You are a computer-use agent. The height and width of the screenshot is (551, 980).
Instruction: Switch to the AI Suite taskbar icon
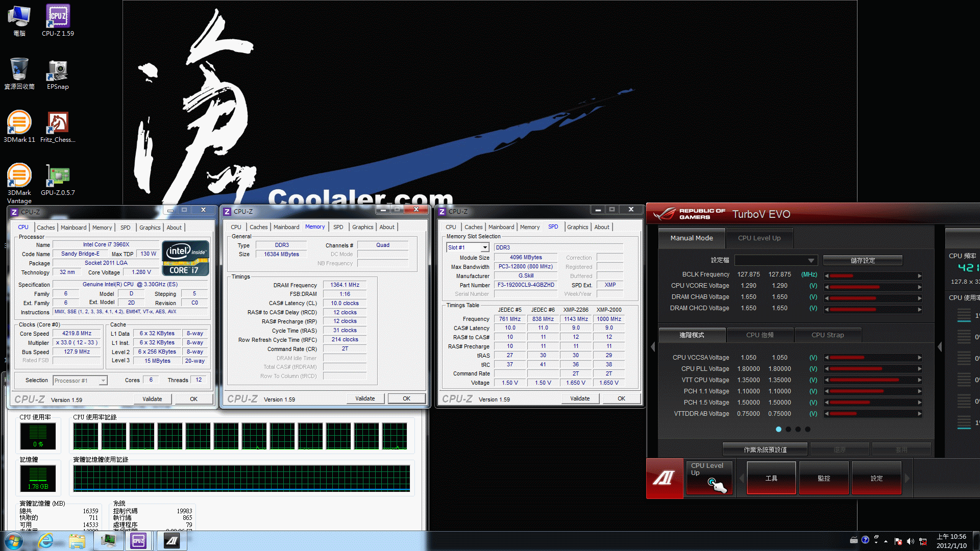171,541
